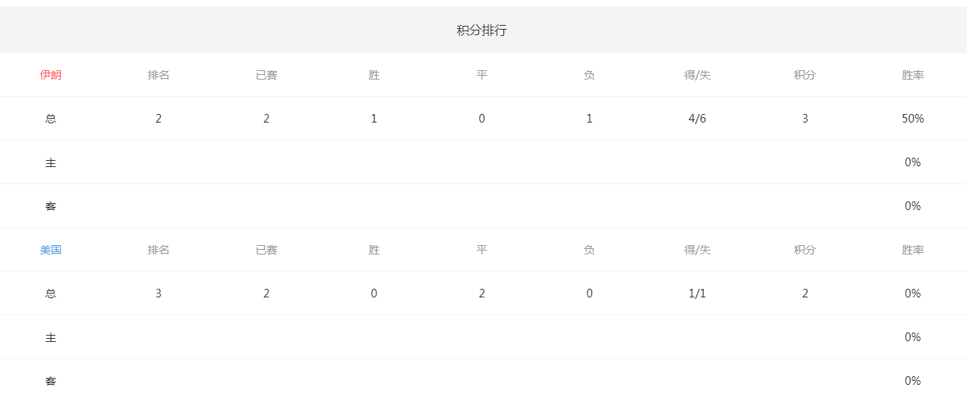Open the blue 美国 team link
Image resolution: width=980 pixels, height=402 pixels.
(x=51, y=250)
